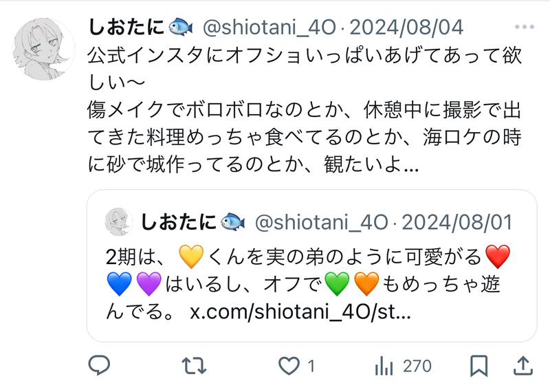
Task: Click the @shiotani_4O handle in quoted tweet
Action: pyautogui.click(x=321, y=223)
